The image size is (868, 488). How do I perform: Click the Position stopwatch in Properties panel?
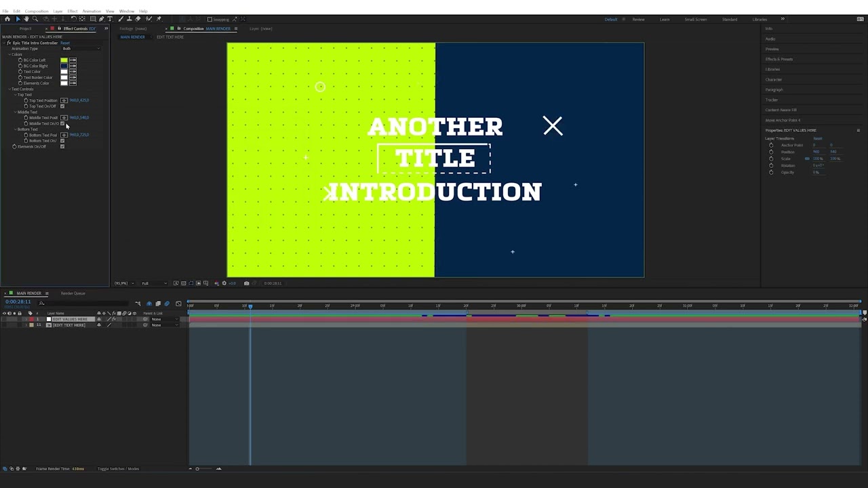click(x=771, y=152)
